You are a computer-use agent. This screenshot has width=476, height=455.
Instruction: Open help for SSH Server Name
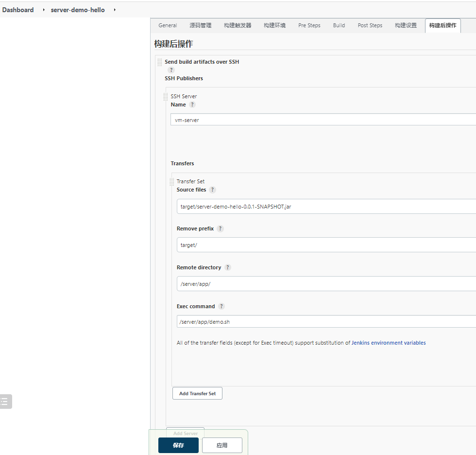tap(192, 105)
